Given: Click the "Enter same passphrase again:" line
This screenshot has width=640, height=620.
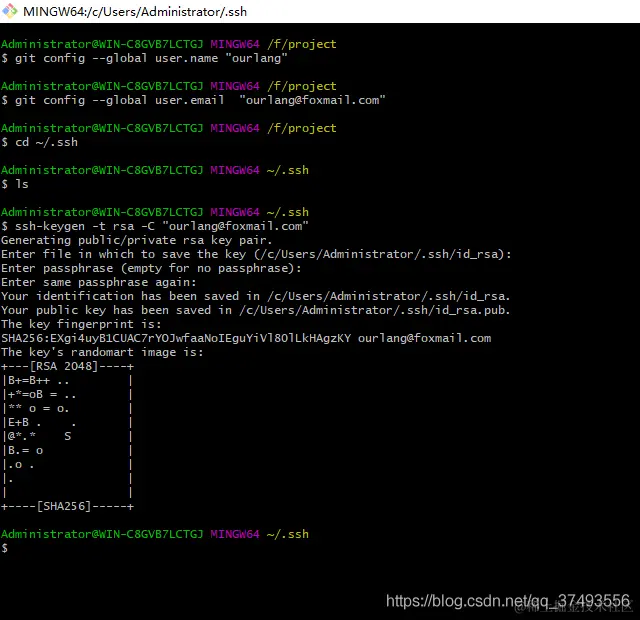Looking at the screenshot, I should point(99,282).
